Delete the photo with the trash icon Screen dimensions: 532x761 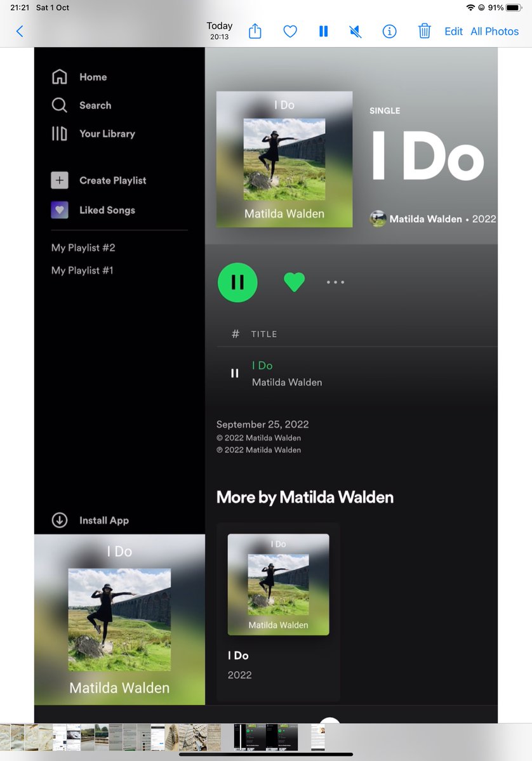[x=424, y=31]
